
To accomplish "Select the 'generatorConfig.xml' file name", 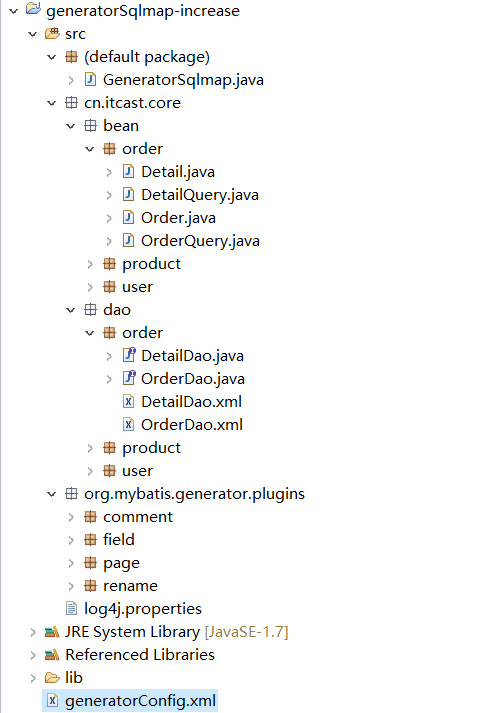I will click(x=140, y=701).
